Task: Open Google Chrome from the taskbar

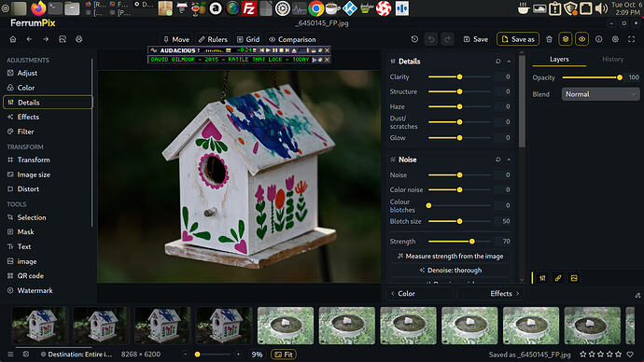Action: [315, 8]
